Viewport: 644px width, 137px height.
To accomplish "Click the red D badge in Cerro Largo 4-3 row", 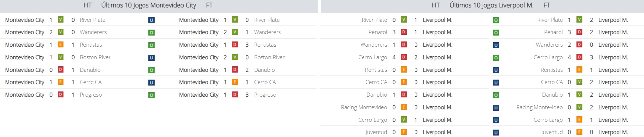I will (579, 57).
